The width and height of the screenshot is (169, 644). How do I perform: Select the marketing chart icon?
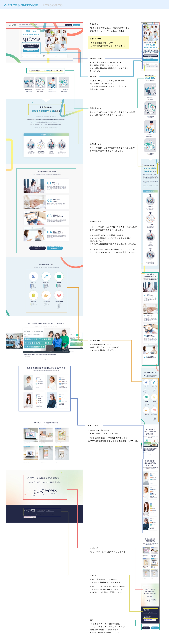pyautogui.click(x=46, y=295)
